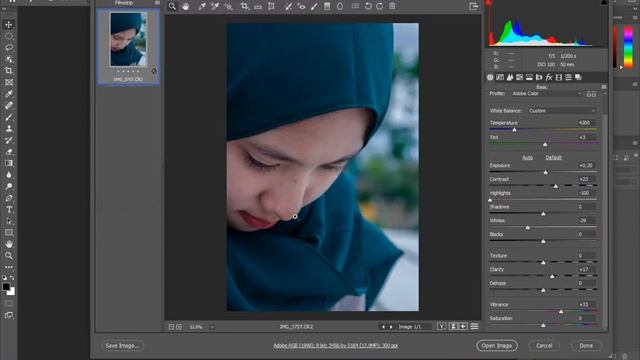
Task: Choose the Targeted Adjustment tool
Action: pyautogui.click(x=229, y=6)
